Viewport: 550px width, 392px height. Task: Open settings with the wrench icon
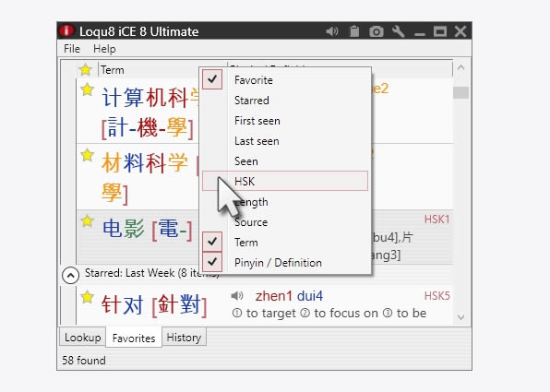[398, 31]
